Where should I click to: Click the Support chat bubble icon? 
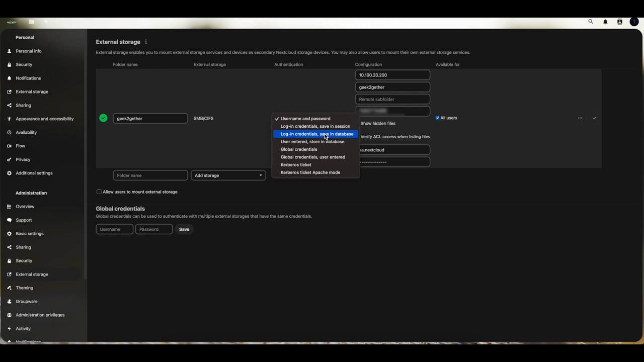pyautogui.click(x=9, y=220)
